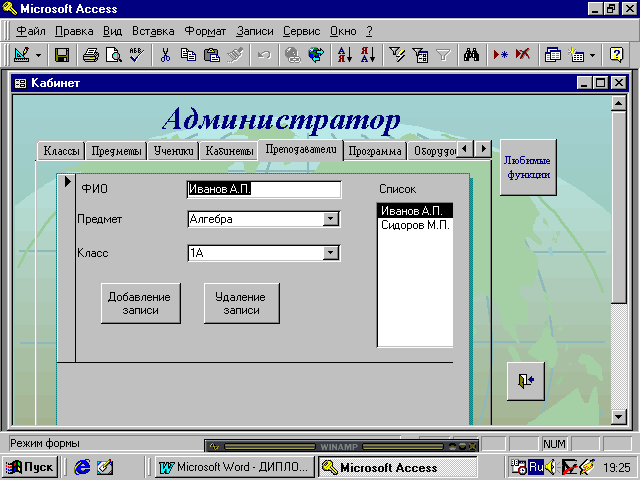This screenshot has height=480, width=640.
Task: Select Сидоров М.П. in the list
Action: [414, 225]
